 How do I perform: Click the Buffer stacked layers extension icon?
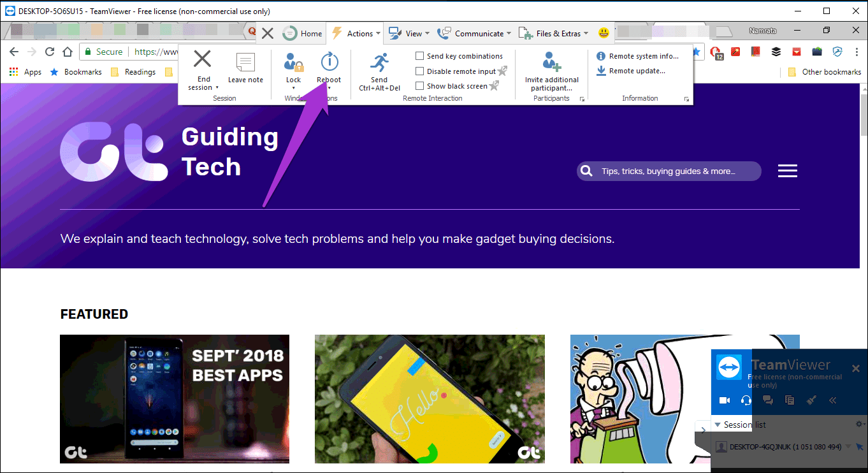(776, 52)
